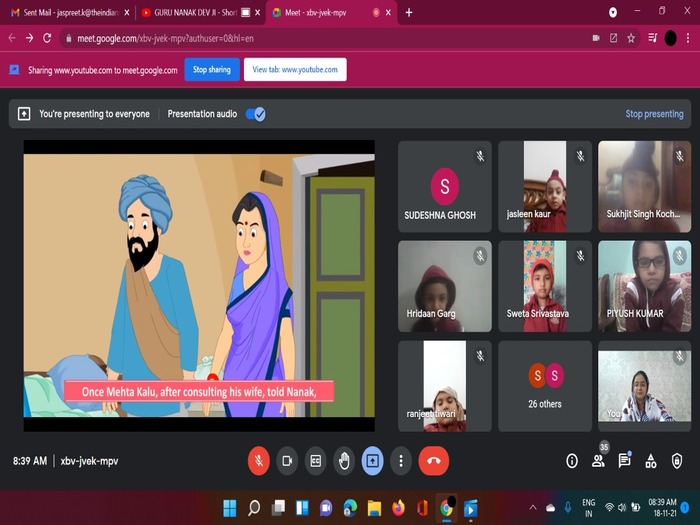Viewport: 700px width, 525px height.
Task: Select Sweta Srivastava video tile
Action: click(x=545, y=286)
